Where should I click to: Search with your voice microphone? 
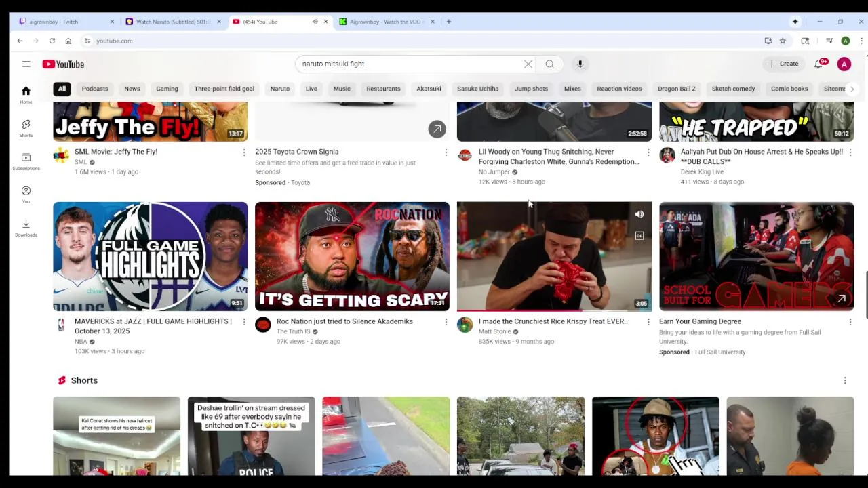tap(580, 64)
